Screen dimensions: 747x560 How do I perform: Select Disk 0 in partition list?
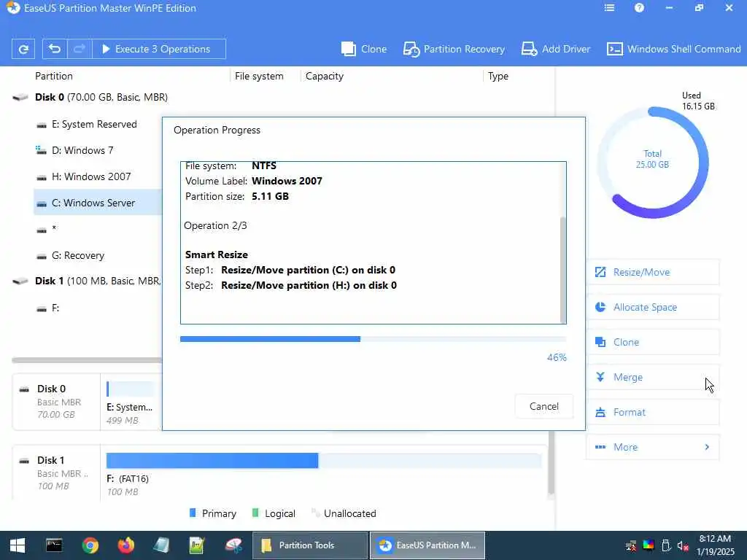click(x=101, y=97)
